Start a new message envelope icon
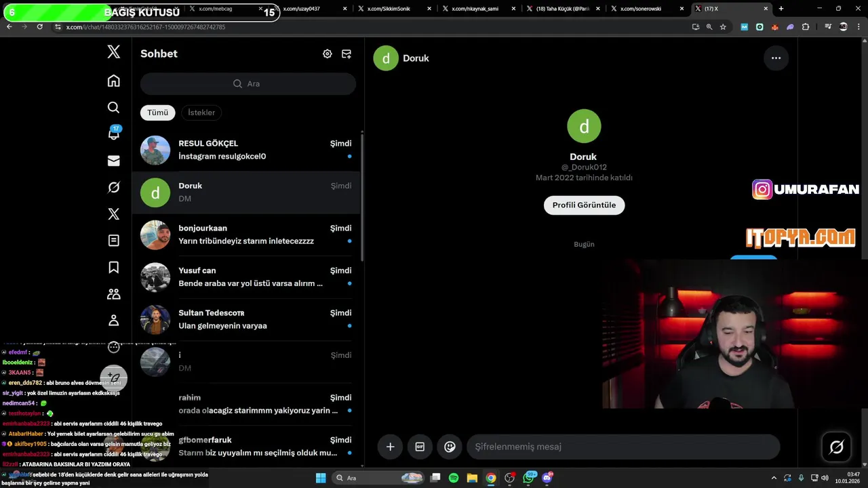The width and height of the screenshot is (868, 488). click(347, 54)
